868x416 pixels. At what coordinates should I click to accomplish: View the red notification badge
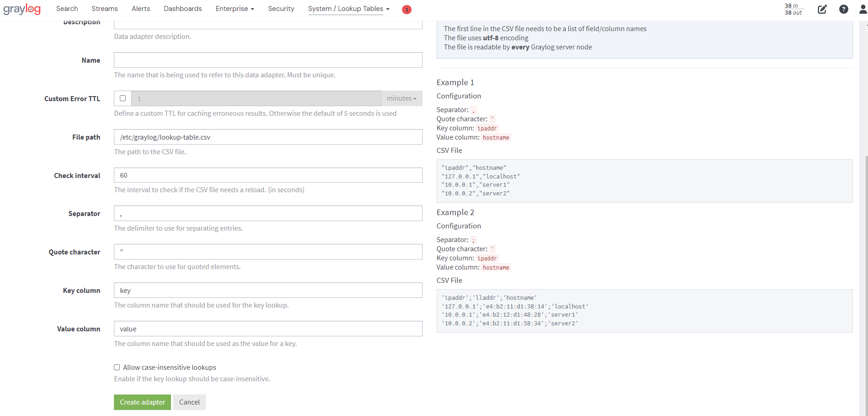(407, 10)
